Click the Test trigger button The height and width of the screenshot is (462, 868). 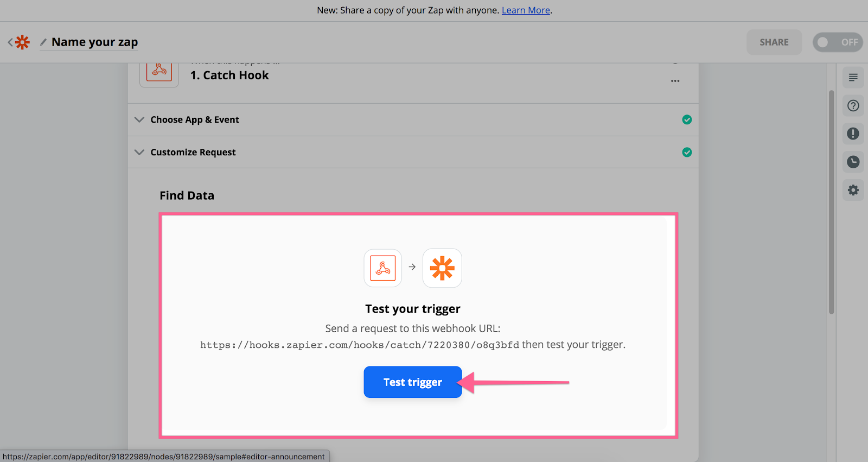coord(413,382)
